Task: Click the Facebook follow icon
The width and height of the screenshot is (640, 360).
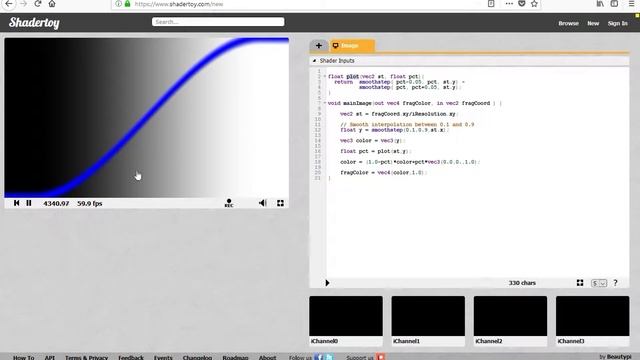Action: [319, 357]
